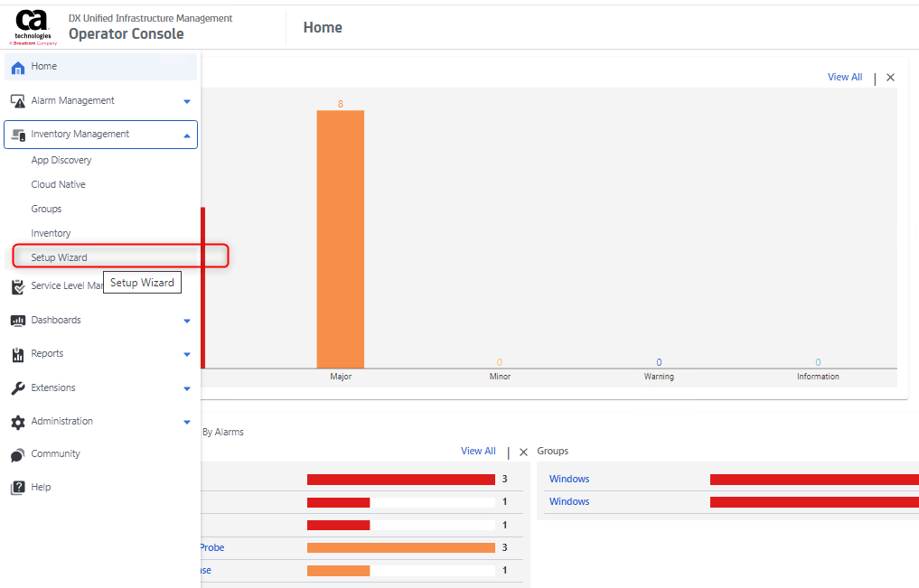The width and height of the screenshot is (919, 588).
Task: Select App Discovery menu item
Action: pos(61,160)
